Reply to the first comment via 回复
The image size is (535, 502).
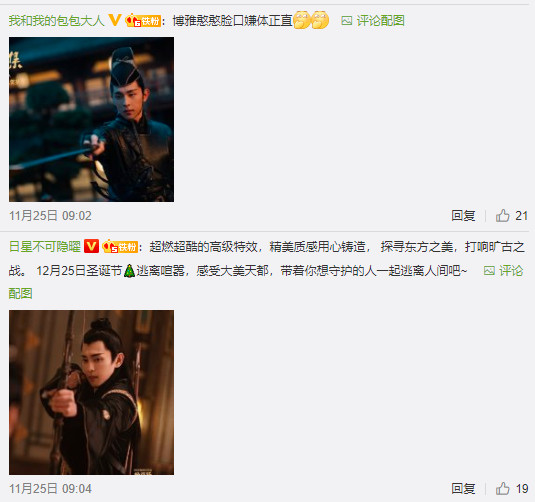(463, 216)
